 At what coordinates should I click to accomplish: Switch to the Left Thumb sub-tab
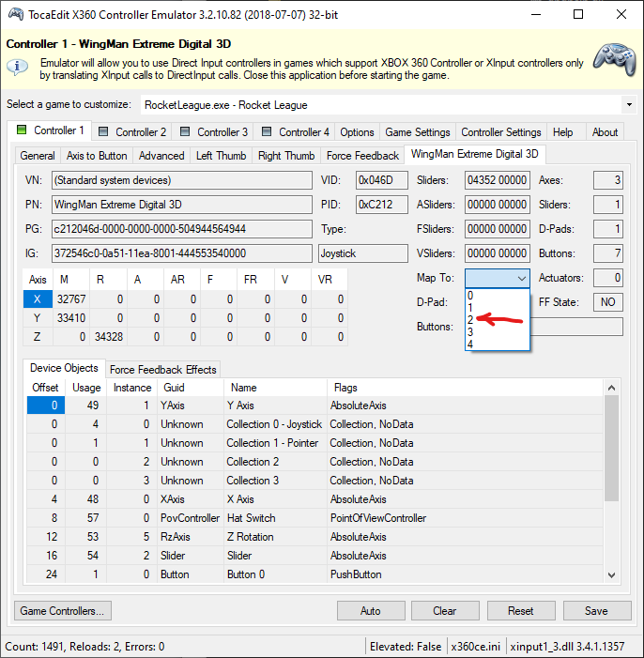pyautogui.click(x=221, y=156)
